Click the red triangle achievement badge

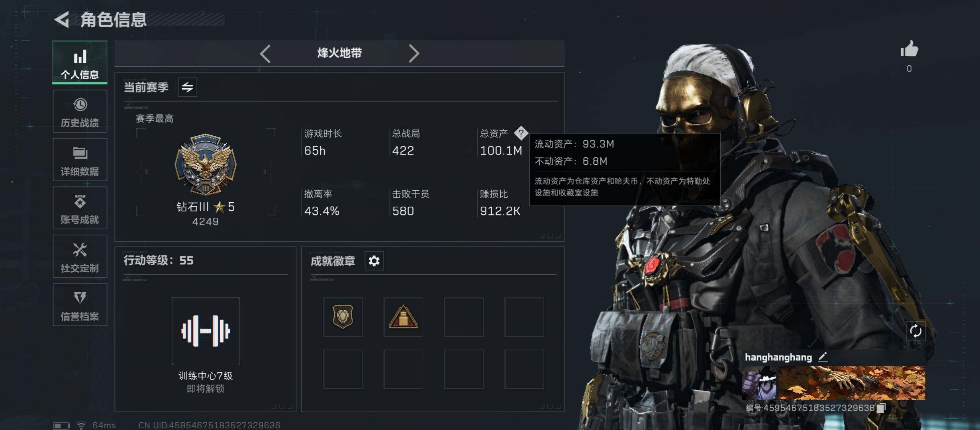(x=403, y=317)
